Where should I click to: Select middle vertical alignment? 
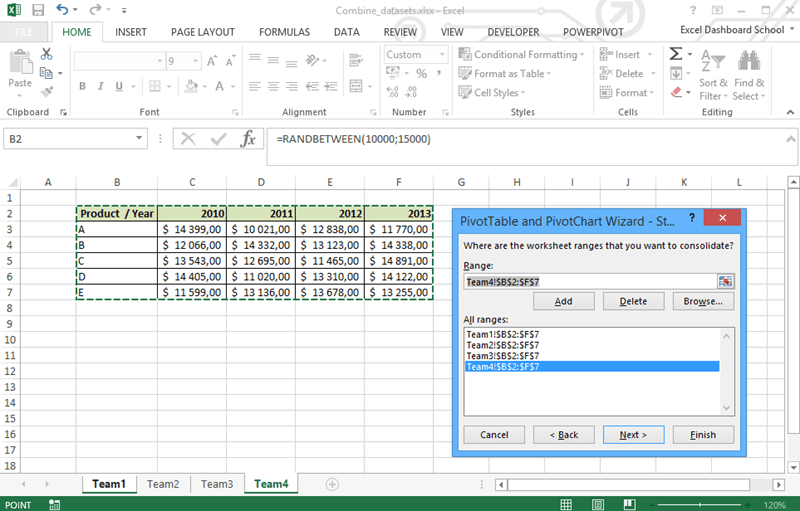coord(273,60)
